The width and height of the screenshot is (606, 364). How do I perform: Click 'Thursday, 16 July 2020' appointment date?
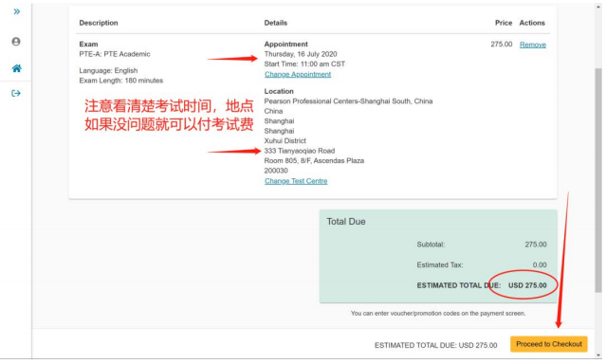pos(301,54)
